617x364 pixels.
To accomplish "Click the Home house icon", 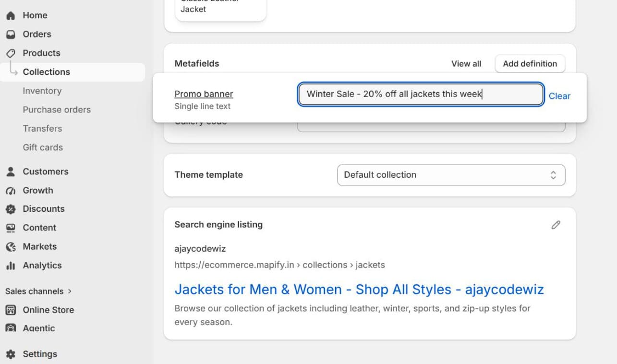I will point(11,15).
